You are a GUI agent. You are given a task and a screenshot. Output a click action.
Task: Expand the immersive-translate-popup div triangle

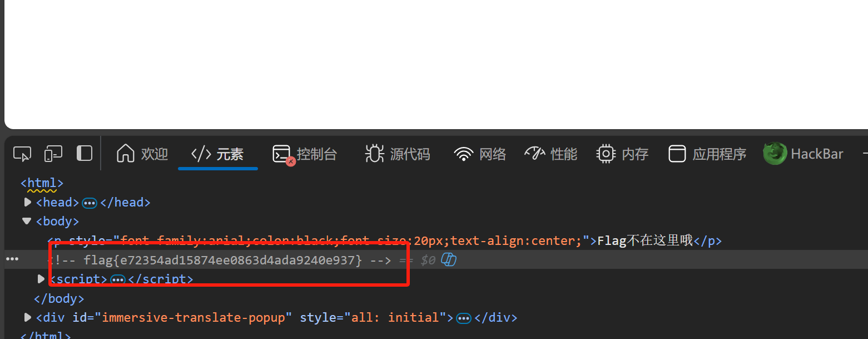(28, 317)
